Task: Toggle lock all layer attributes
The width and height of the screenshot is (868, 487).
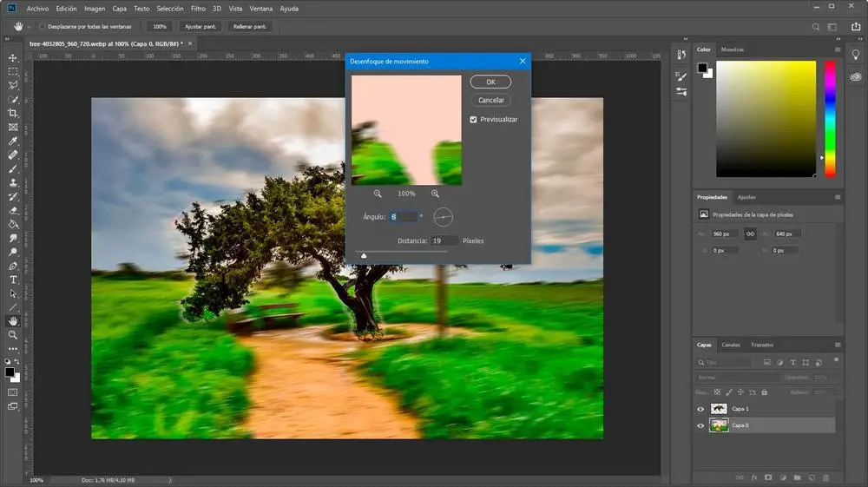Action: coord(765,392)
